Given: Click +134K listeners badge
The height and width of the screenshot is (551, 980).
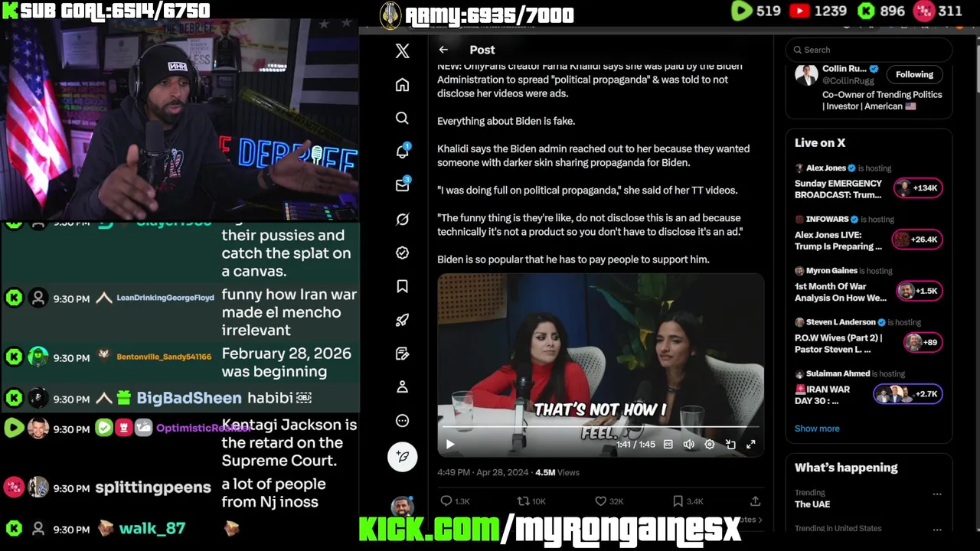Looking at the screenshot, I should click(x=918, y=188).
